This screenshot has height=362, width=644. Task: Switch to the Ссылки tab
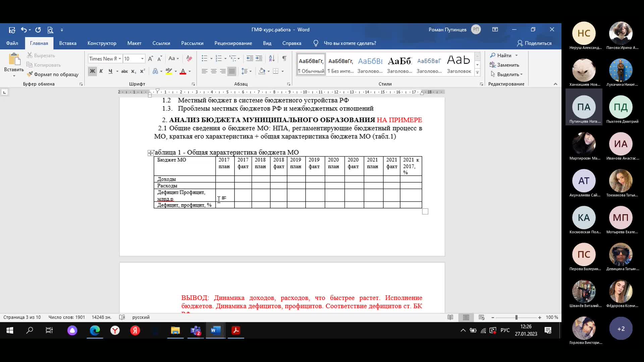click(x=161, y=43)
